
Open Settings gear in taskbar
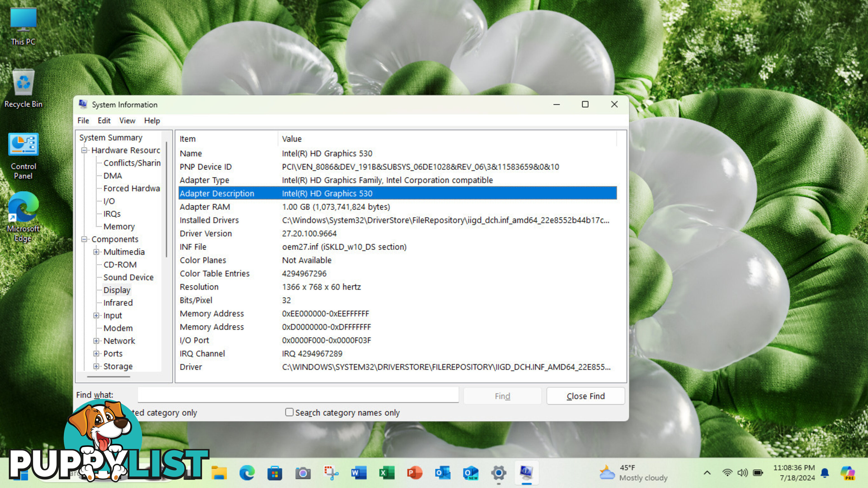tap(499, 473)
